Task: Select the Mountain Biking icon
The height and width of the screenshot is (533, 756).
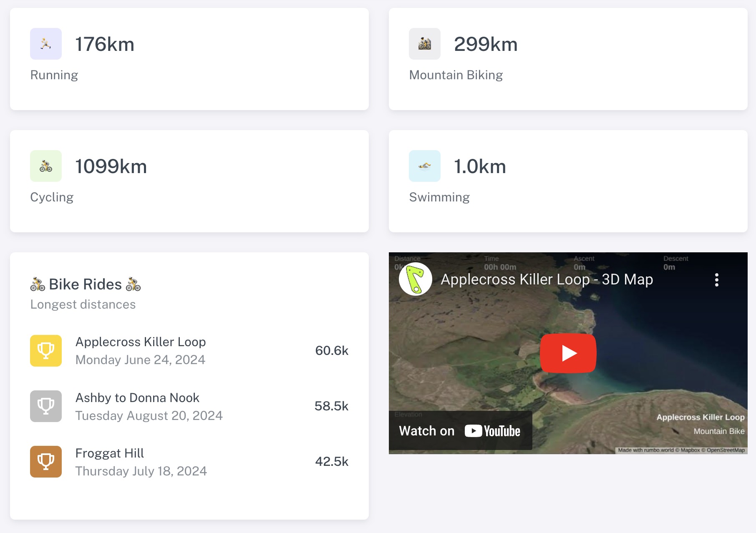Action: (425, 44)
